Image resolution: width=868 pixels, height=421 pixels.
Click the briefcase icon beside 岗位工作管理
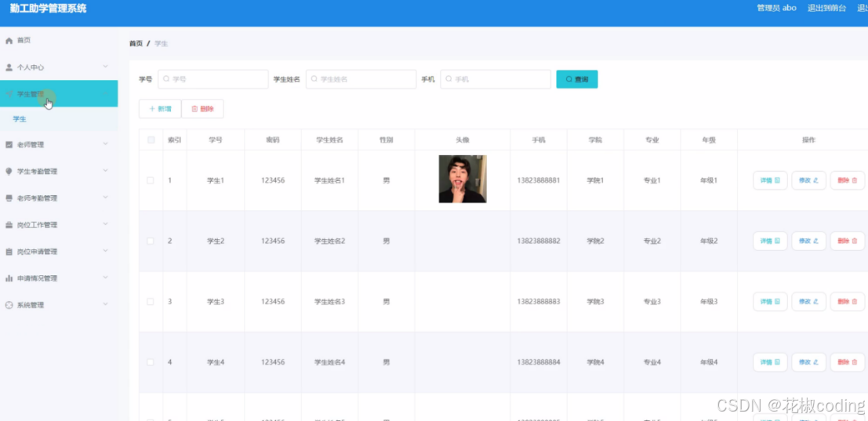pos(9,225)
